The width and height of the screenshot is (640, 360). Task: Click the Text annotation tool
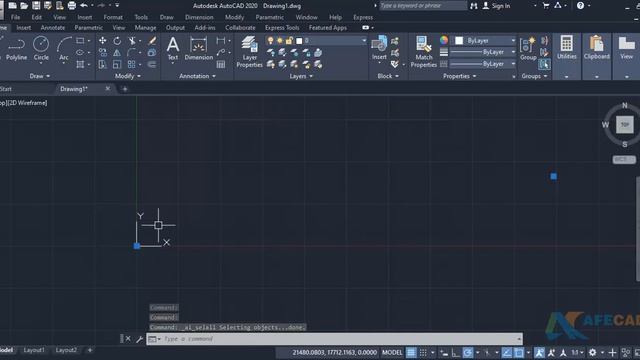tap(173, 49)
